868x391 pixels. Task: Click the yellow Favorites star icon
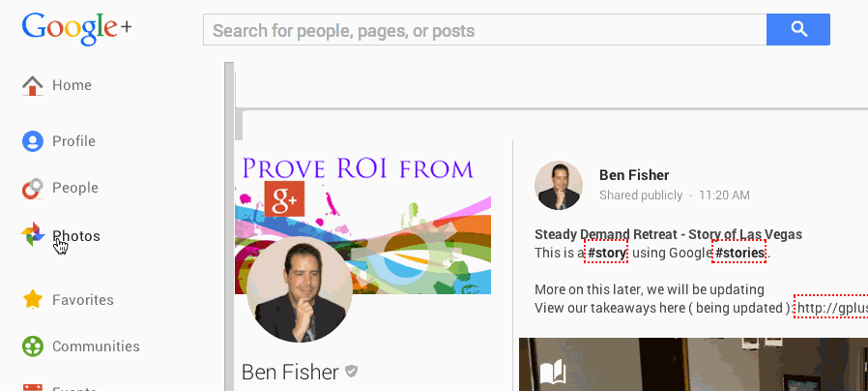click(33, 300)
